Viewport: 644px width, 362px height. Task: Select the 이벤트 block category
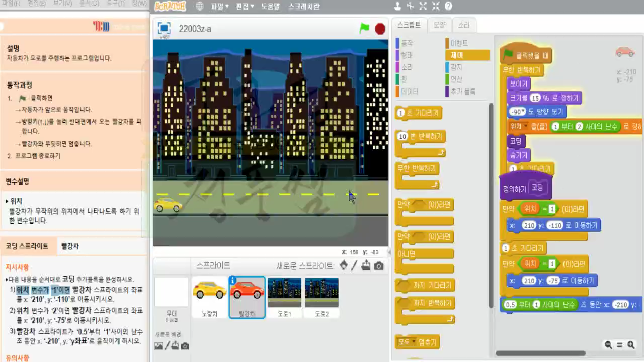(x=467, y=43)
